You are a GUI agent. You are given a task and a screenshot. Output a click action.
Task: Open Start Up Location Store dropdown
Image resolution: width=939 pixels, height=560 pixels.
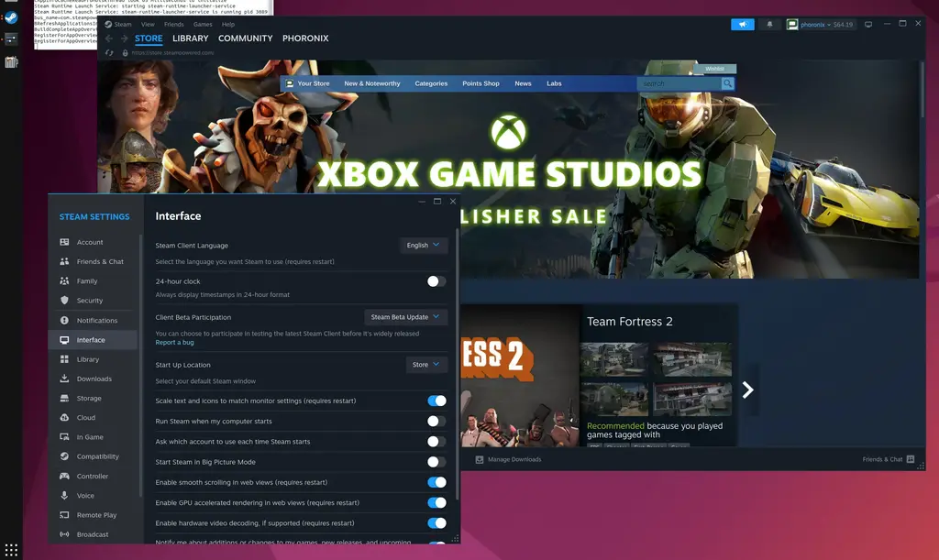click(425, 365)
